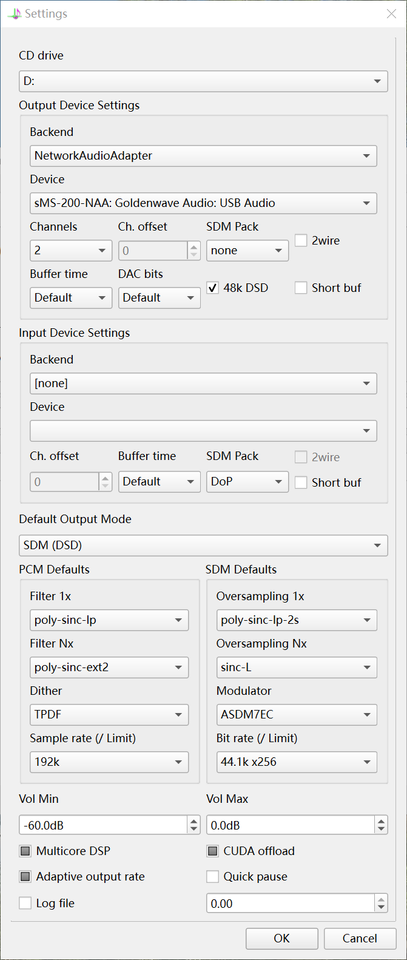Viewport: 407px width, 960px height.
Task: Toggle the Adaptive output rate checkbox
Action: point(25,877)
